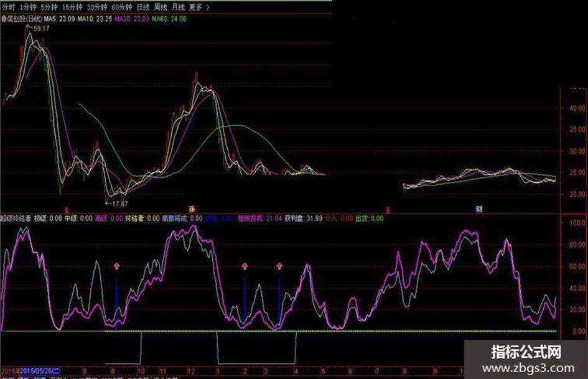Switch to the 日线 daily chart
The image size is (588, 379).
tap(143, 7)
